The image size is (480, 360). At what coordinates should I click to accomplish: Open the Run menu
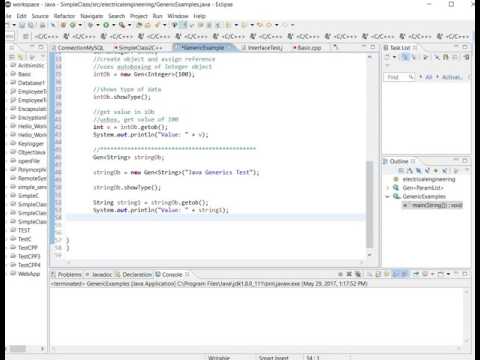coord(157,16)
